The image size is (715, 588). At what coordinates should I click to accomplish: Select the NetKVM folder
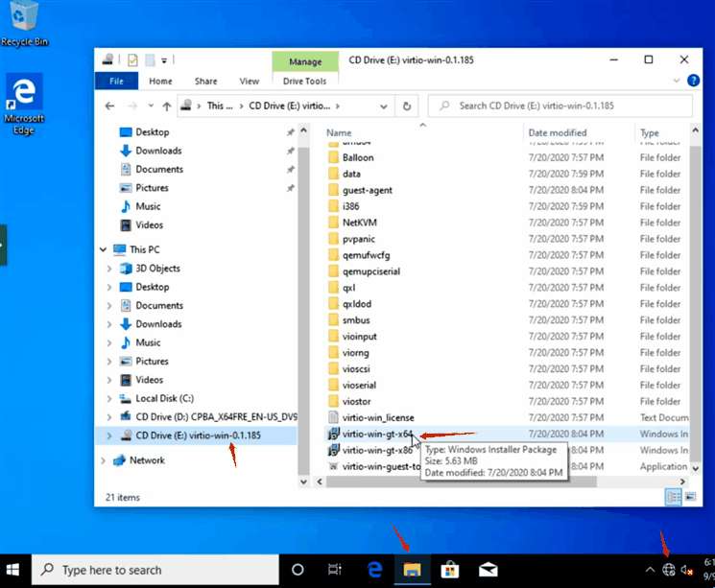(x=359, y=223)
